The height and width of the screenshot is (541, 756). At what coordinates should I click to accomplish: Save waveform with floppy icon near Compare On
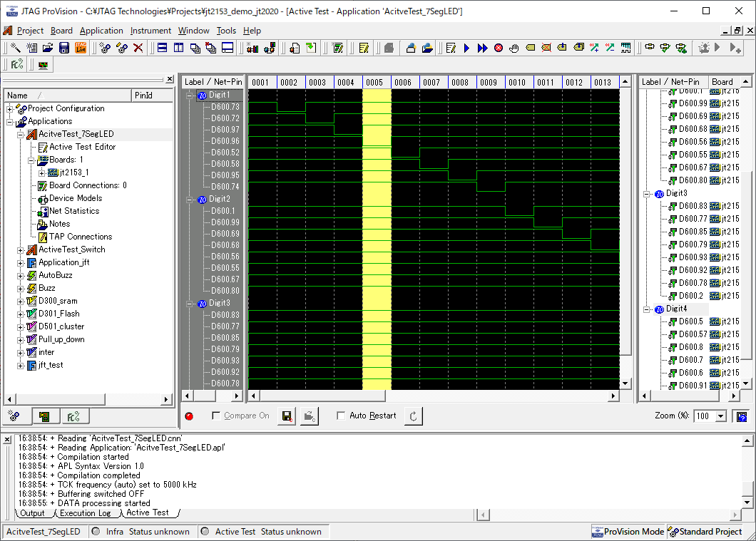coord(287,416)
